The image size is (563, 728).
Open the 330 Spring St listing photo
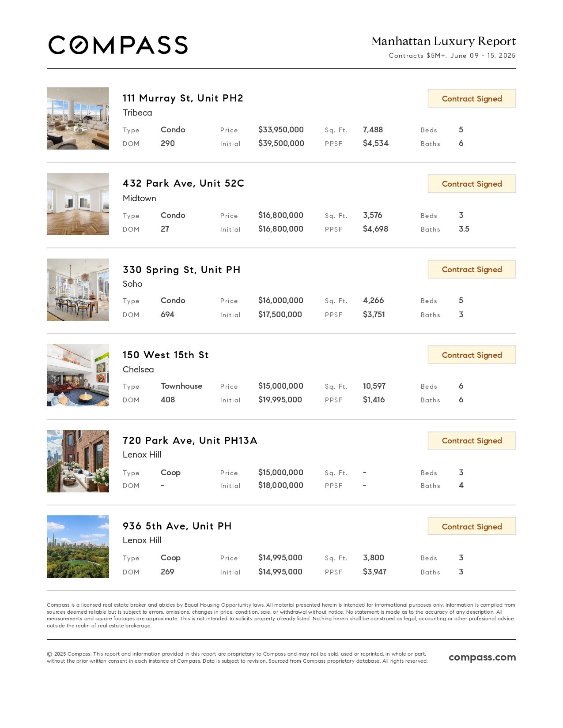tap(78, 289)
